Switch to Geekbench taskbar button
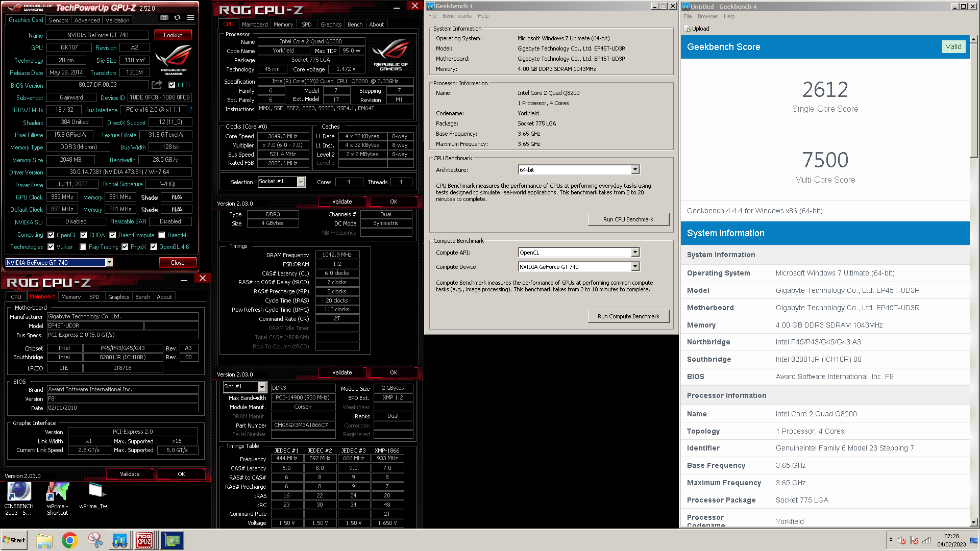980x551 pixels. pos(120,540)
